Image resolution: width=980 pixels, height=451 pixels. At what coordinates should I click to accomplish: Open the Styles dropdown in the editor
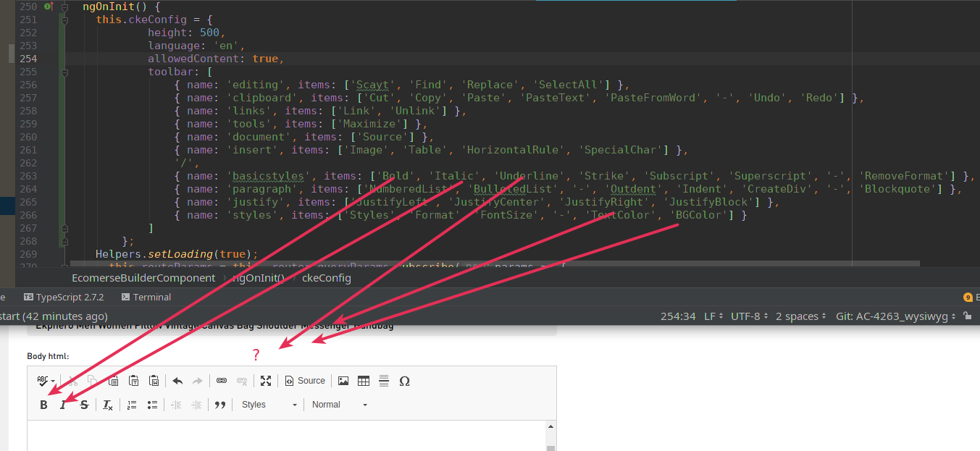pyautogui.click(x=268, y=405)
